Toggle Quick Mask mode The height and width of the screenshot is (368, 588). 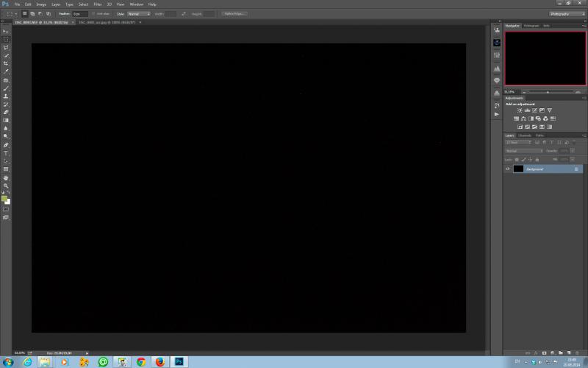pos(6,209)
